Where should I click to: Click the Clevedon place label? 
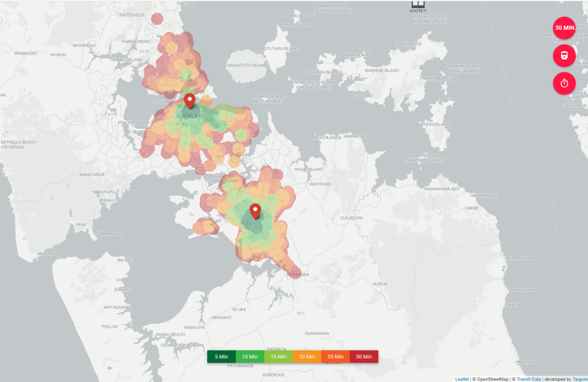(x=351, y=218)
